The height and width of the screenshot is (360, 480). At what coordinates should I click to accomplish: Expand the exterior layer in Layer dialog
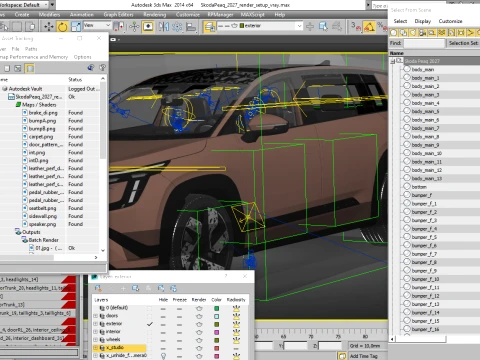click(95, 324)
